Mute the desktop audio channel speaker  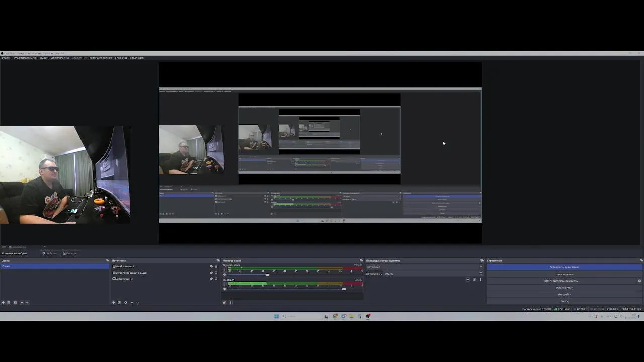(225, 275)
